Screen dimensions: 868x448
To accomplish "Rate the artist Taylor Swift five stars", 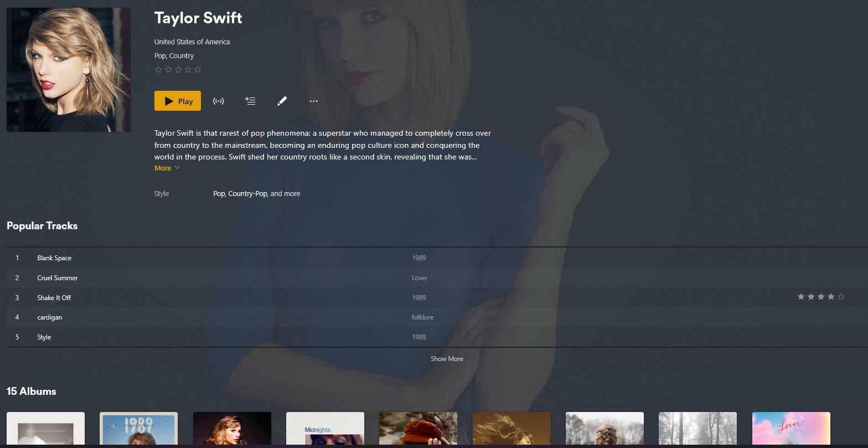I will (x=198, y=70).
